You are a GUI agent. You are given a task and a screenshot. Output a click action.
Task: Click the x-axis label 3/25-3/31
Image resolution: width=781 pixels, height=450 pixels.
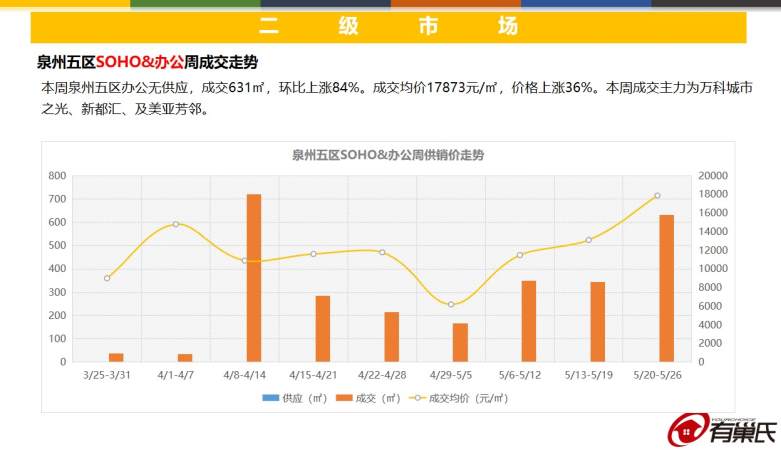click(x=107, y=375)
